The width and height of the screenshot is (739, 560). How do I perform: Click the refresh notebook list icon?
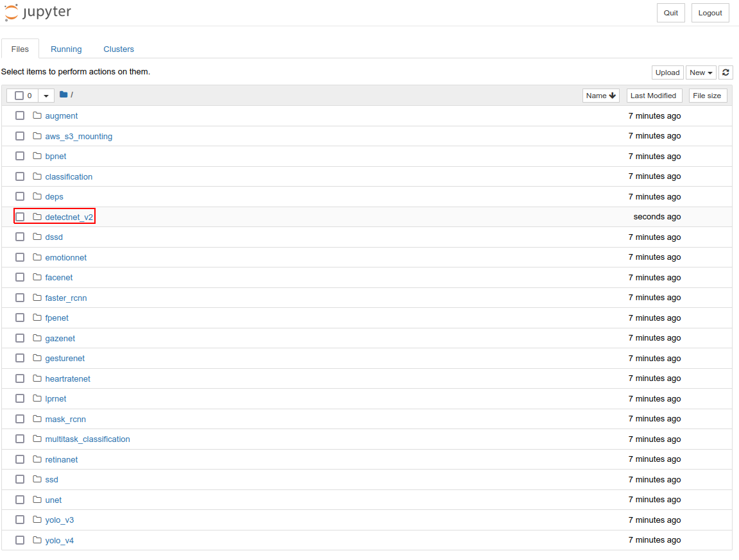pos(726,72)
